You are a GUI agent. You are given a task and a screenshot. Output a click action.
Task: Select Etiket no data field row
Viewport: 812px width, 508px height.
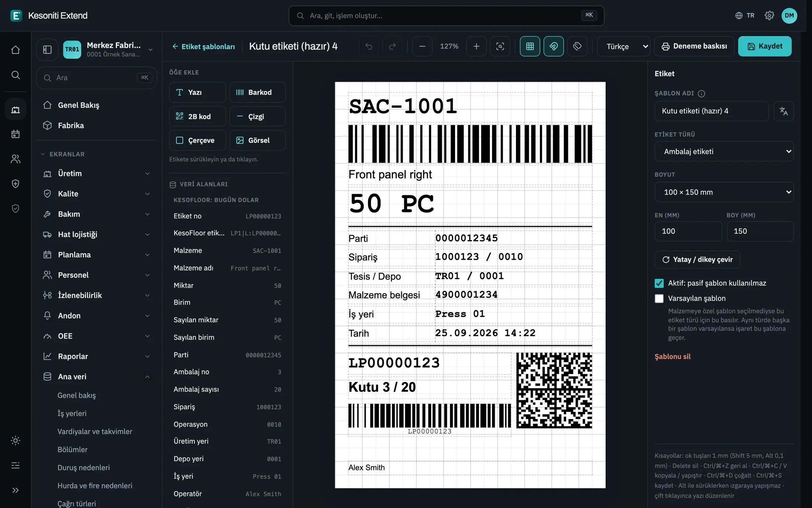[227, 216]
